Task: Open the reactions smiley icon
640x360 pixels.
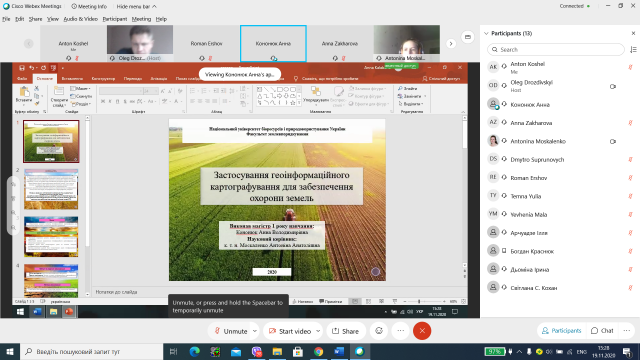Action: point(379,331)
